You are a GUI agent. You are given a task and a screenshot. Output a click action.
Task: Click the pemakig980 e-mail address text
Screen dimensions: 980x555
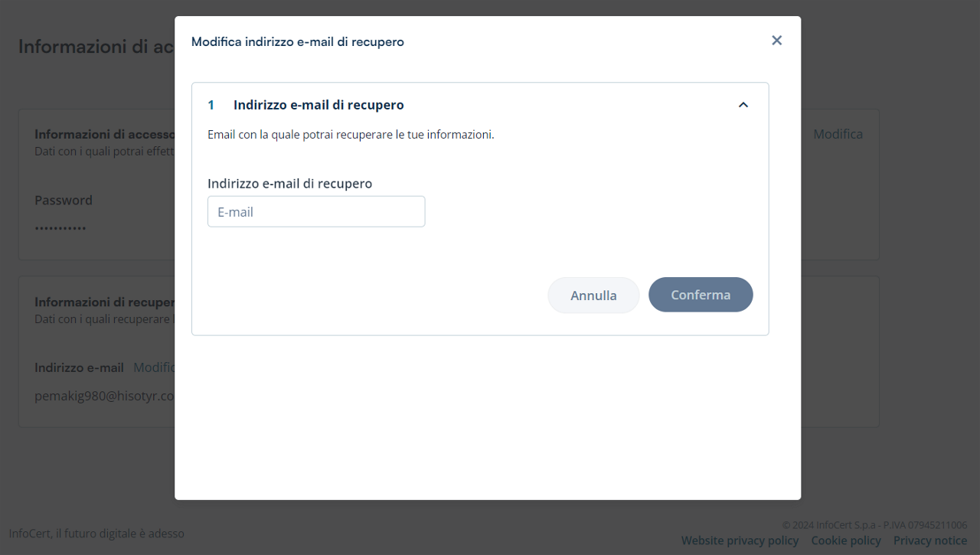coord(104,397)
